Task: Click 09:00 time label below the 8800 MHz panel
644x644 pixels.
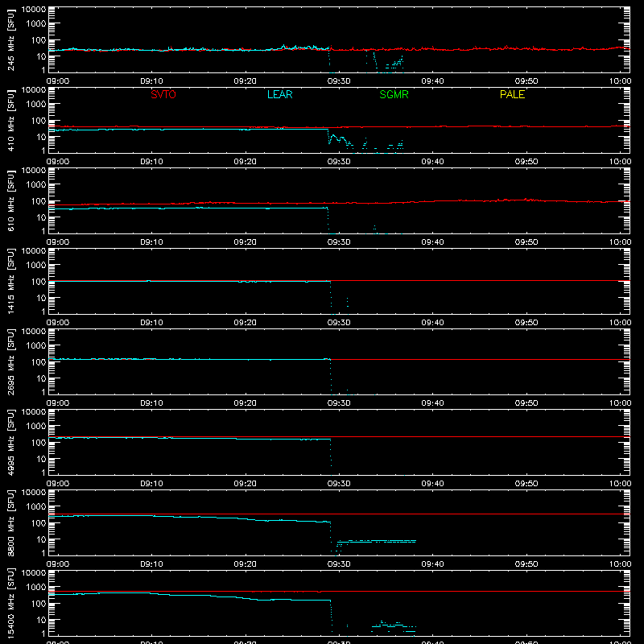Action: (58, 564)
